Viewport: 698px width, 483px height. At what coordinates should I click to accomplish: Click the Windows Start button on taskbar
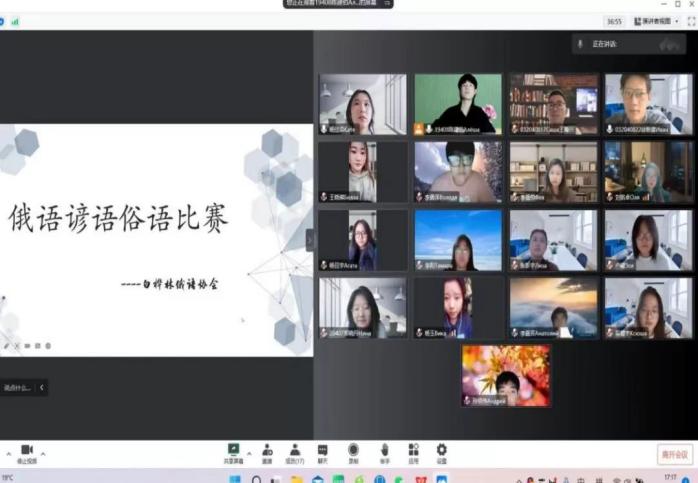click(234, 479)
